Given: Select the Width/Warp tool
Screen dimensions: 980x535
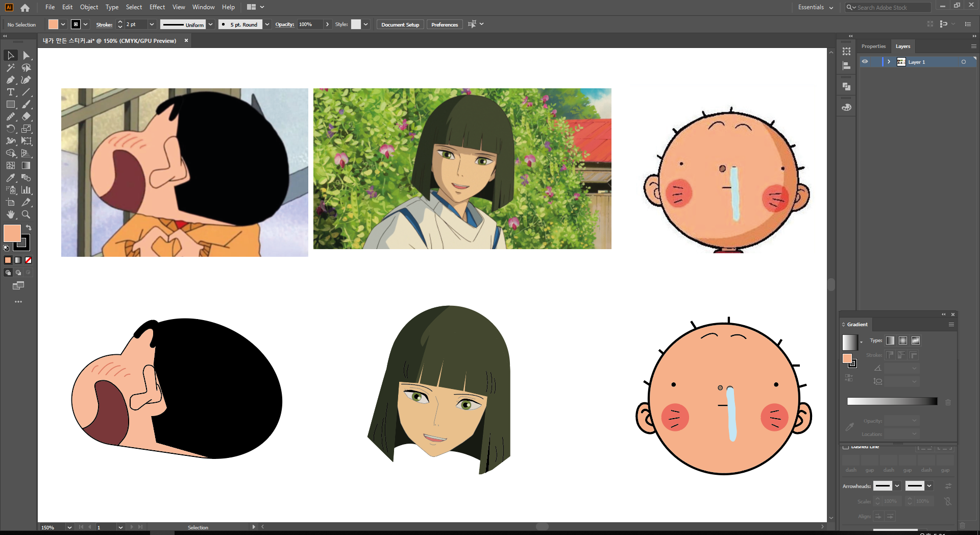Looking at the screenshot, I should pyautogui.click(x=10, y=141).
